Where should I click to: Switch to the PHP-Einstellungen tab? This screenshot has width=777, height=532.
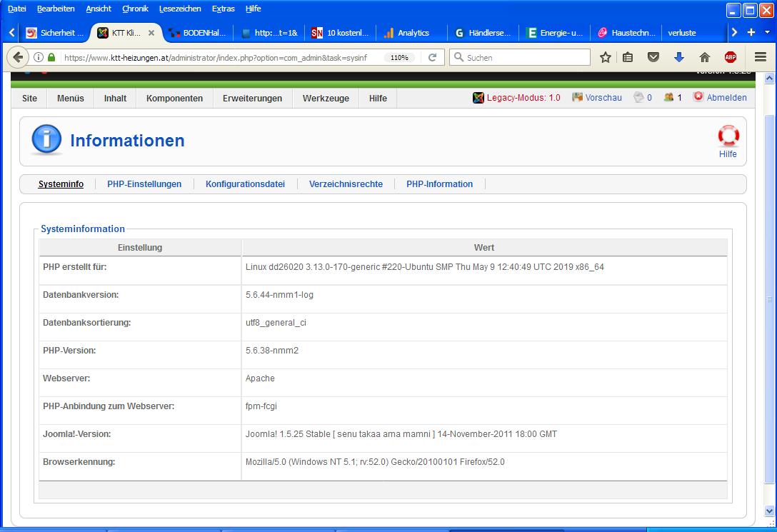tap(144, 184)
